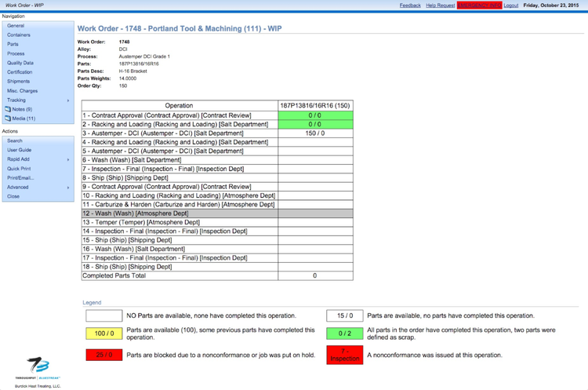Viewport: 588px width, 390px height.
Task: Select row 16 - Wash Salt Department
Action: [x=180, y=249]
